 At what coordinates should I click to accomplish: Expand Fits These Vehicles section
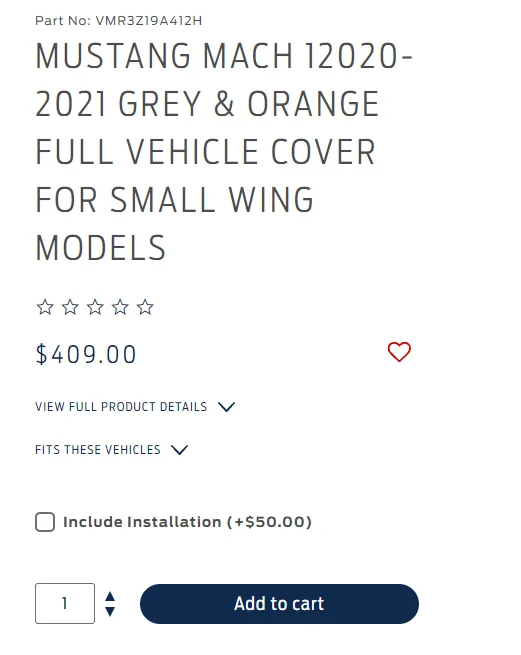[x=98, y=449]
